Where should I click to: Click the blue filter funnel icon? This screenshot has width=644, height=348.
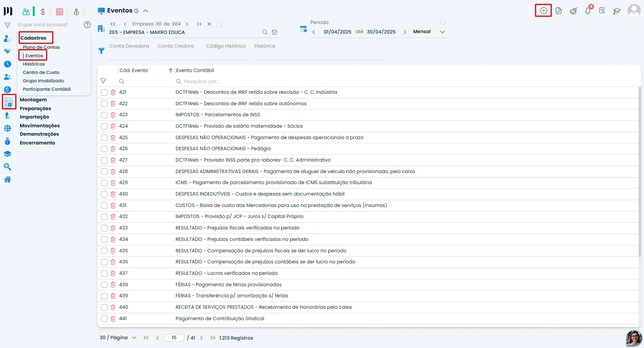click(x=101, y=51)
